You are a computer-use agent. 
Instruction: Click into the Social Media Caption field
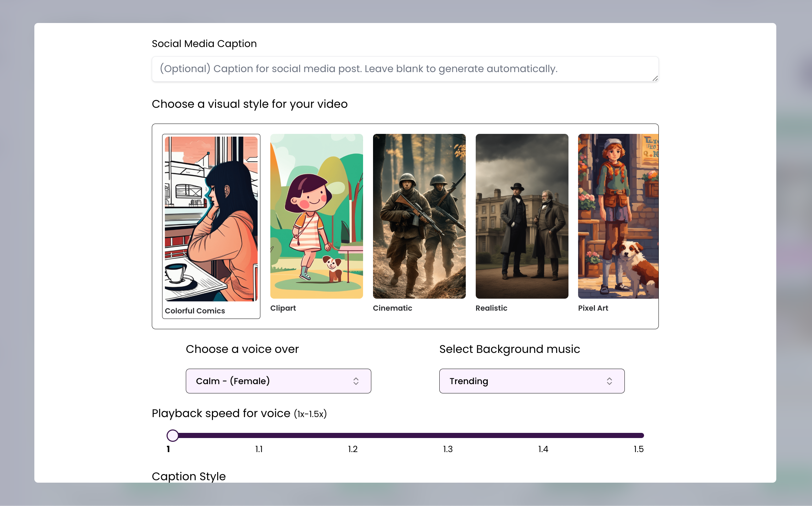405,69
